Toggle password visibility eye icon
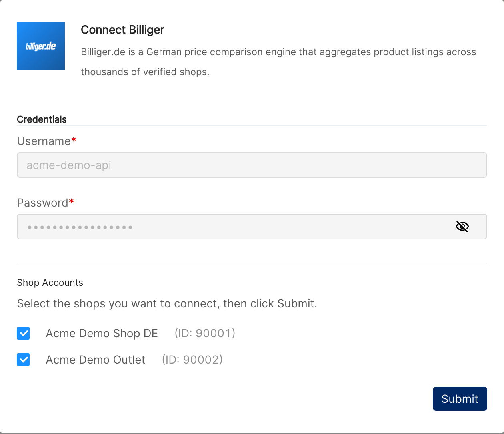Viewport: 504px width, 434px height. click(x=462, y=227)
